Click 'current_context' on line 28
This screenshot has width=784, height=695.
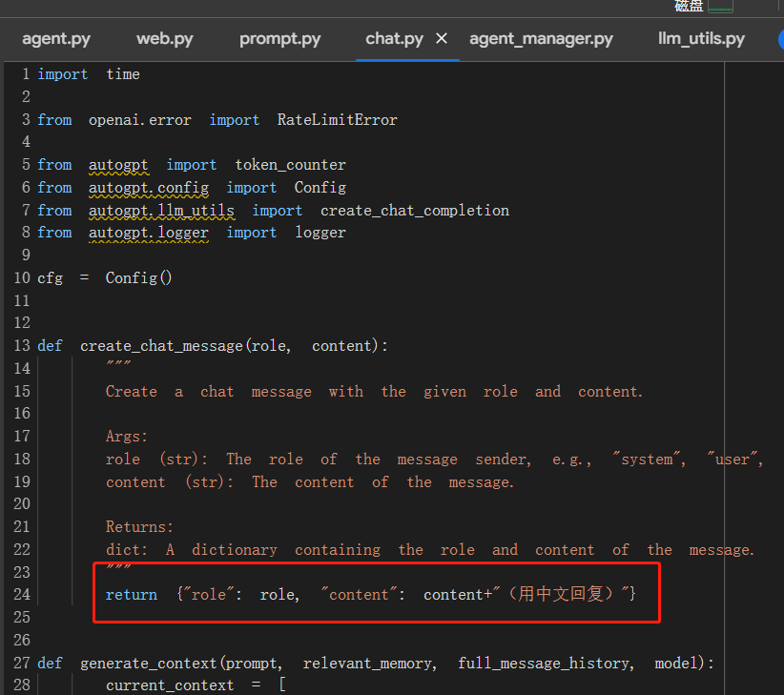(170, 685)
